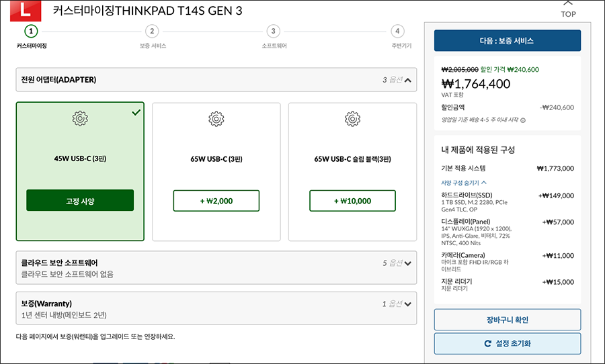605x364 pixels.
Task: Click the +₩57,000 display price
Action: click(558, 222)
